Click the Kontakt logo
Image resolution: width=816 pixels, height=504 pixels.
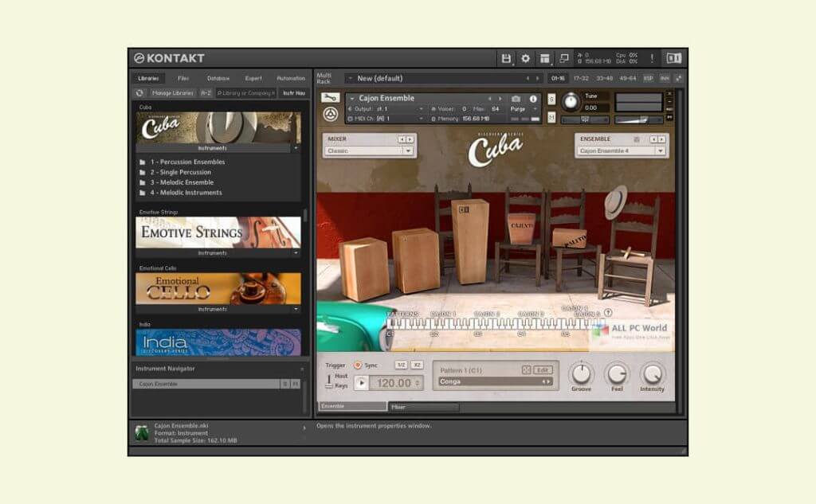click(169, 58)
